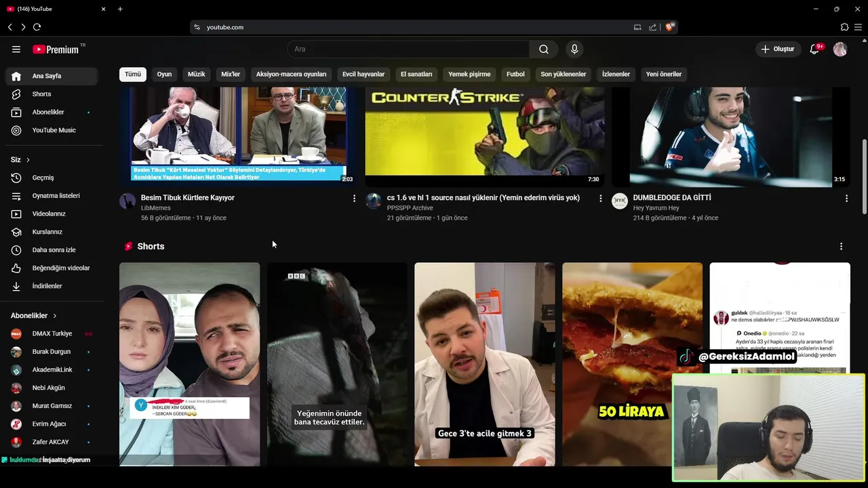Select the Son yüklenenler chip
The width and height of the screenshot is (868, 488).
pos(563,74)
